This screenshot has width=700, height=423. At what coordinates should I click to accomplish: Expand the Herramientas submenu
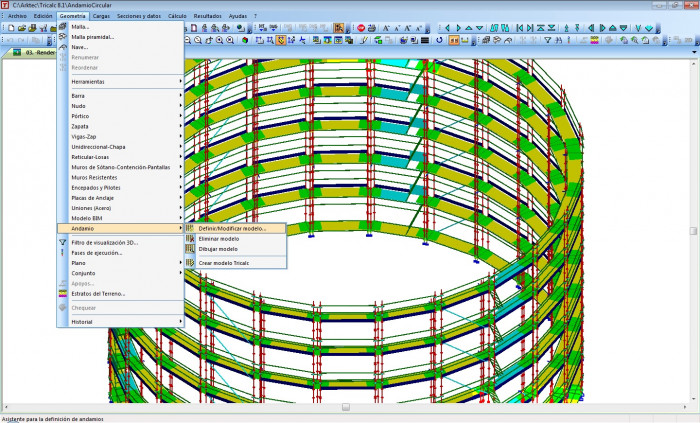(121, 82)
